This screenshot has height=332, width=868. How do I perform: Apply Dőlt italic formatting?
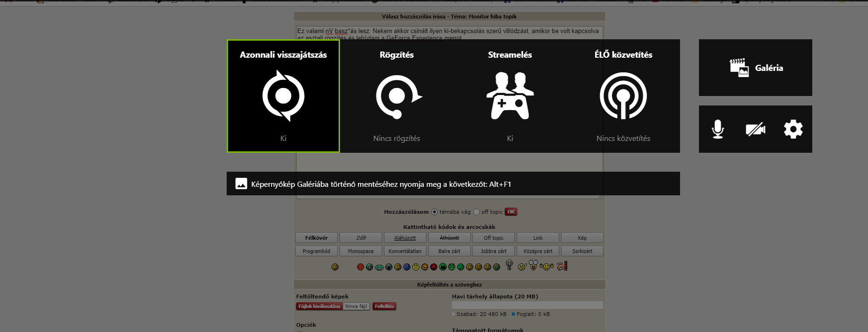point(361,238)
